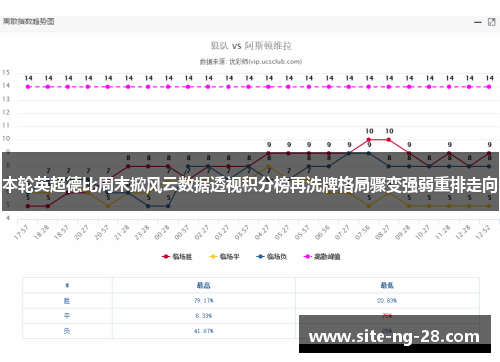Select the 负 row label in table
The width and height of the screenshot is (500, 362).
tap(67, 331)
